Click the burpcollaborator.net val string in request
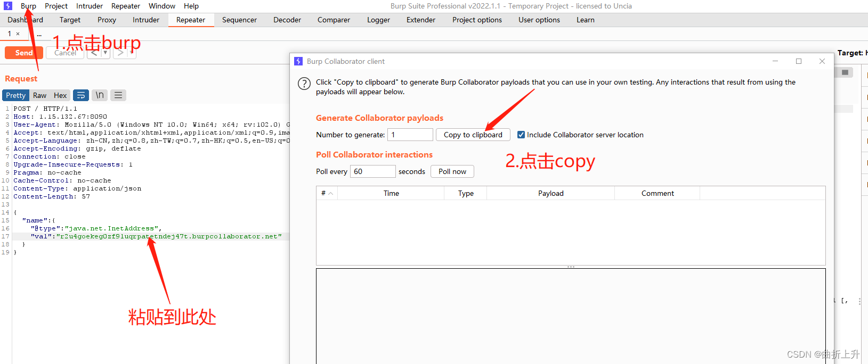868x364 pixels. coord(169,236)
